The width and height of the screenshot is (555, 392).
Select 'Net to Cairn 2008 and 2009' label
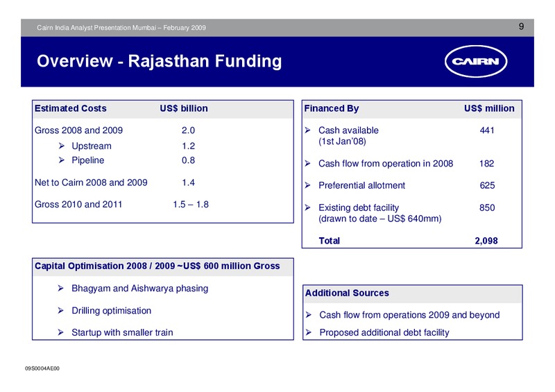91,182
